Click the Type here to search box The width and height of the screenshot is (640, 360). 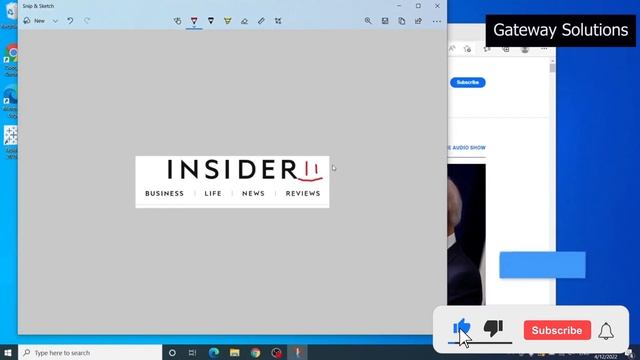90,353
